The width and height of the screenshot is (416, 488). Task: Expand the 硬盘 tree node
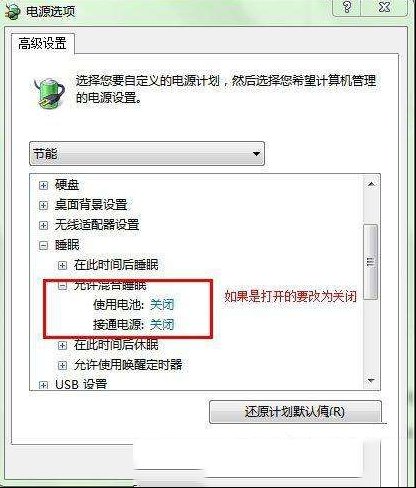[x=43, y=185]
